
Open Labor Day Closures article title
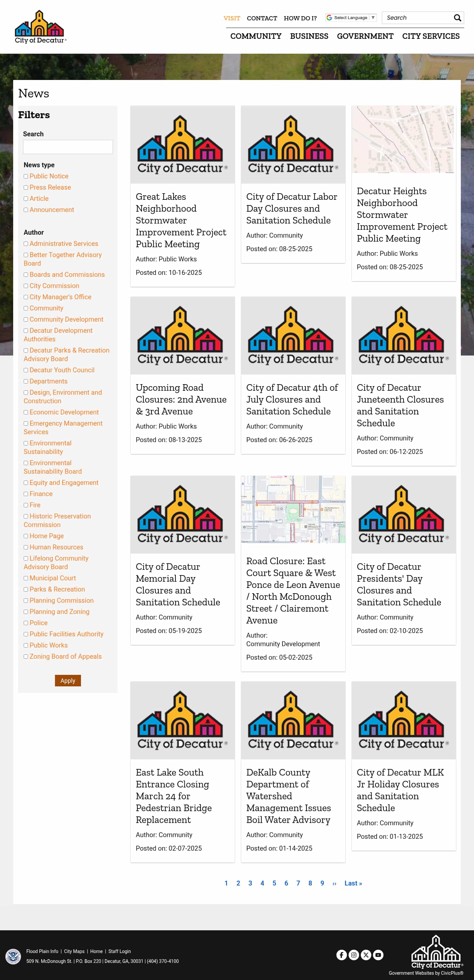point(291,208)
